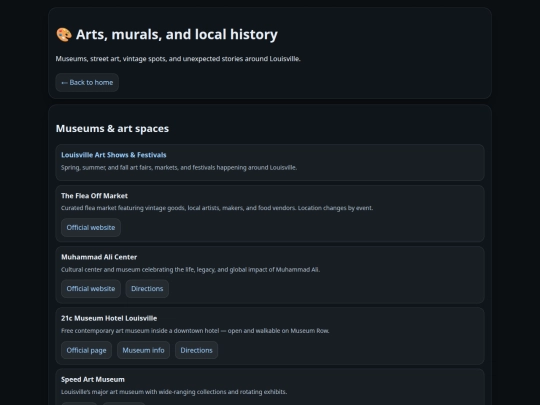540x405 pixels.
Task: Click the art fairs and festivals description
Action: (x=179, y=168)
